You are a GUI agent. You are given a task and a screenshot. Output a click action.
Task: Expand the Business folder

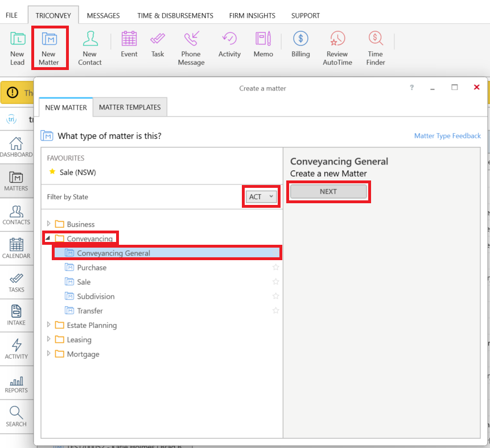point(49,224)
